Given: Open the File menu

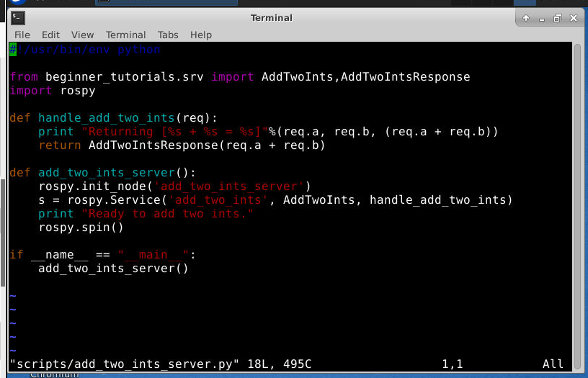Looking at the screenshot, I should (x=22, y=35).
